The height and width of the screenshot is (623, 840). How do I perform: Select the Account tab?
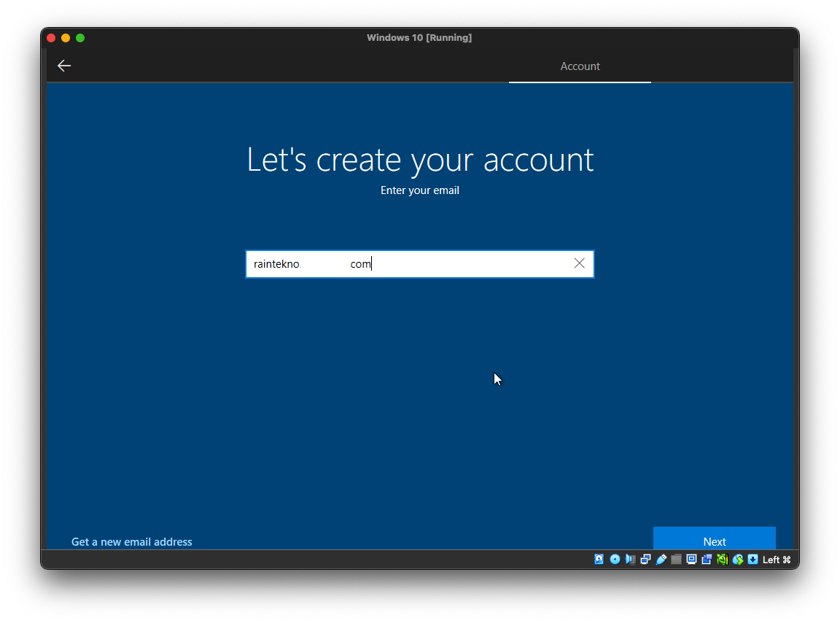pyautogui.click(x=580, y=66)
